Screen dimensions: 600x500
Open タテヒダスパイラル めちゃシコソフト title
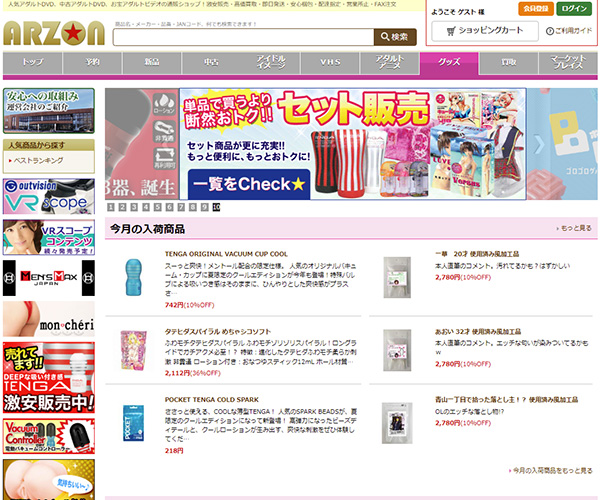pyautogui.click(x=218, y=332)
